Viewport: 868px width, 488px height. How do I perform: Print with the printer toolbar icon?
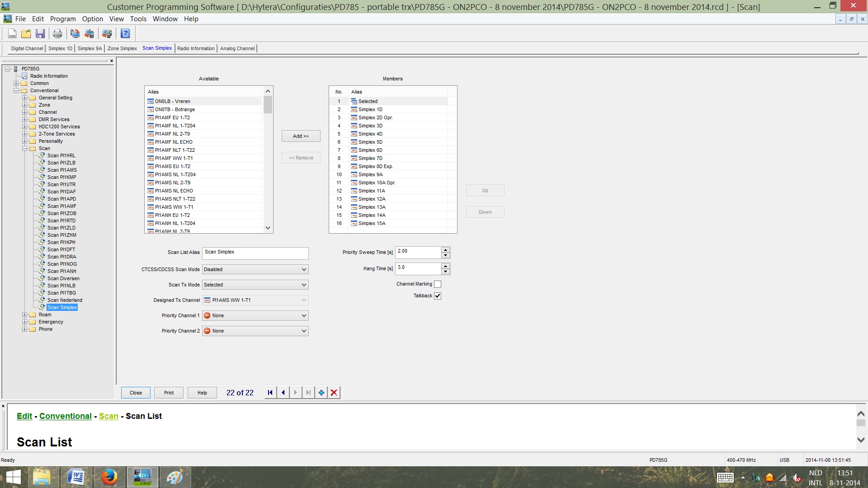coord(57,33)
